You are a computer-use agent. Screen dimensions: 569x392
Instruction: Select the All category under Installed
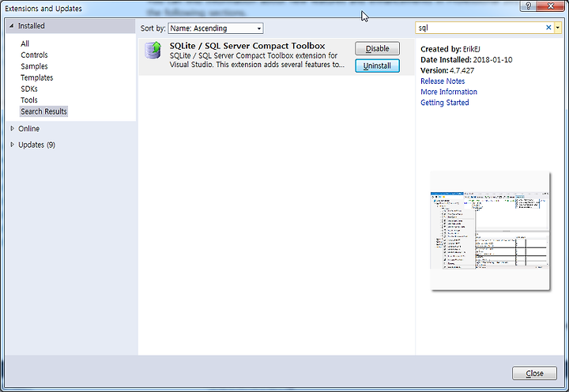[24, 43]
